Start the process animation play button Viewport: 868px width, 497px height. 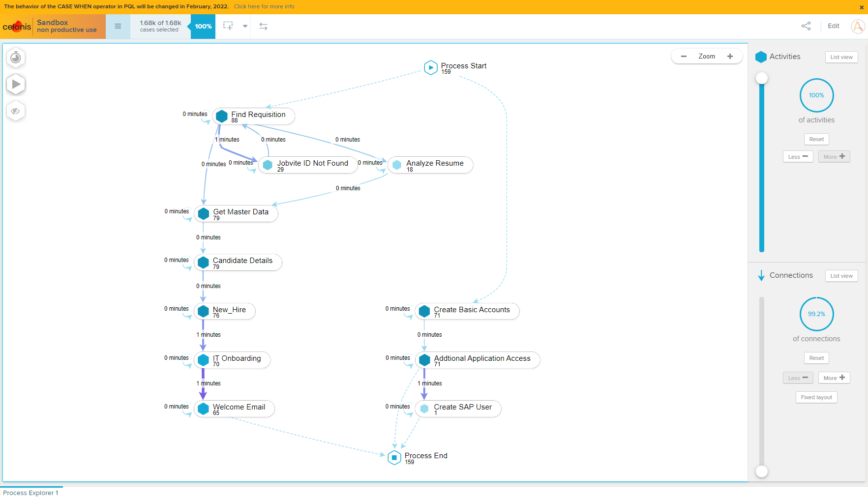click(16, 84)
